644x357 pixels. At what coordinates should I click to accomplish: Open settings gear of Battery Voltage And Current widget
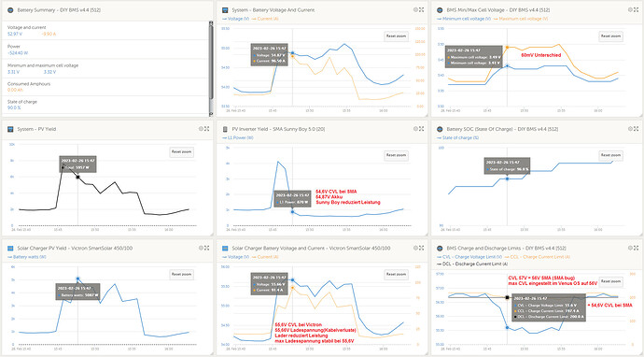[415, 9]
